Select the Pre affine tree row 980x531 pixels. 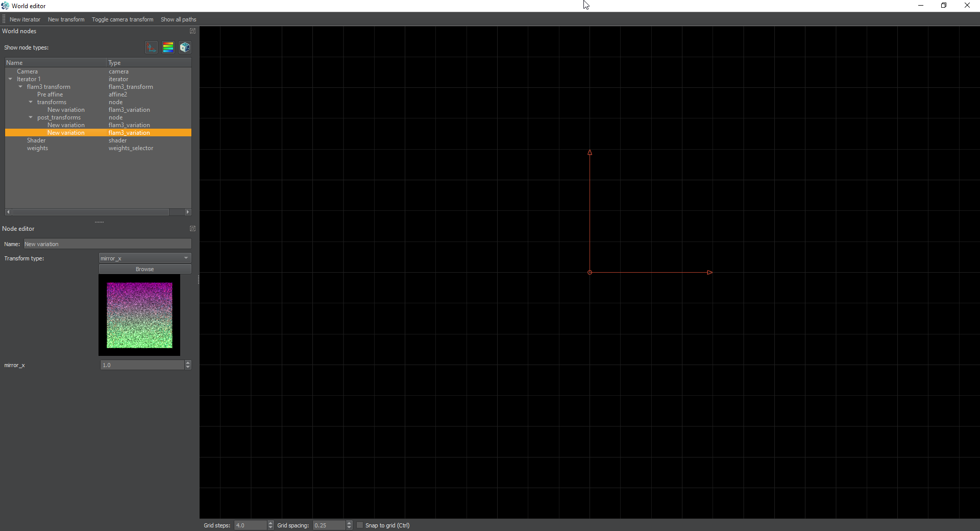(x=98, y=94)
